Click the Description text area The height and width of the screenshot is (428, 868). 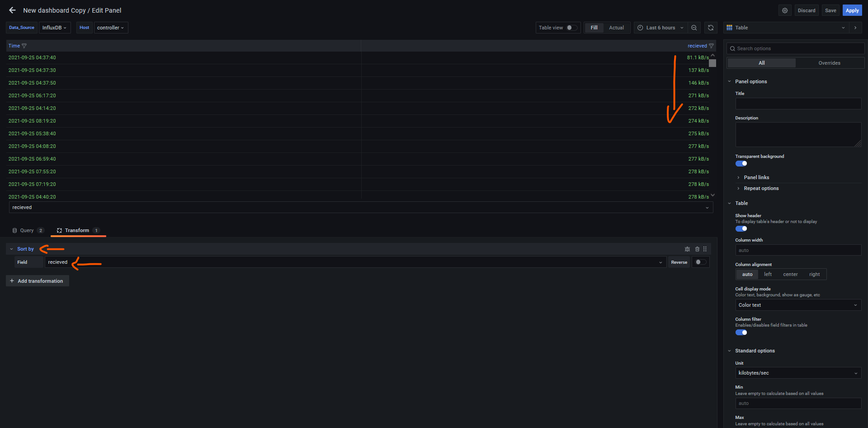(x=798, y=134)
